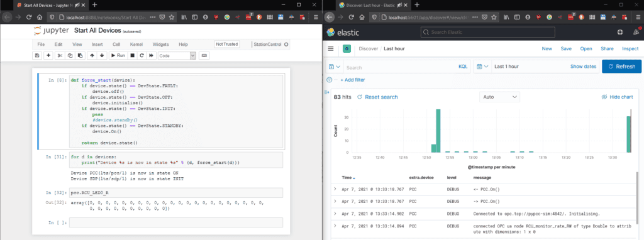Click New in Discover top bar
The height and width of the screenshot is (240, 644).
pyautogui.click(x=547, y=48)
